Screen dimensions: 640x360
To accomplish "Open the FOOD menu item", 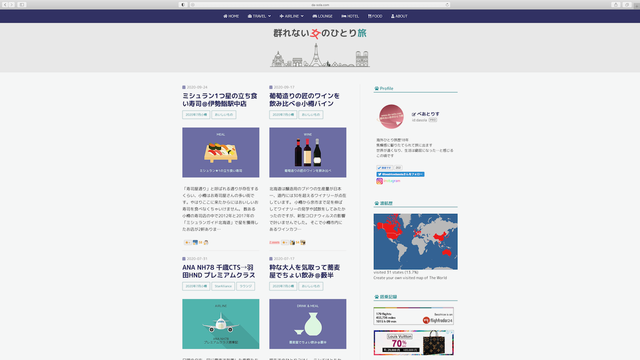I will pos(375,16).
